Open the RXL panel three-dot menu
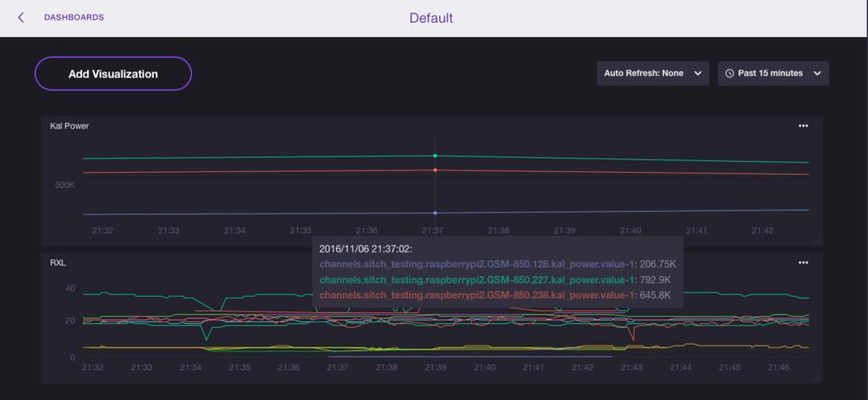The width and height of the screenshot is (868, 400). (x=803, y=262)
